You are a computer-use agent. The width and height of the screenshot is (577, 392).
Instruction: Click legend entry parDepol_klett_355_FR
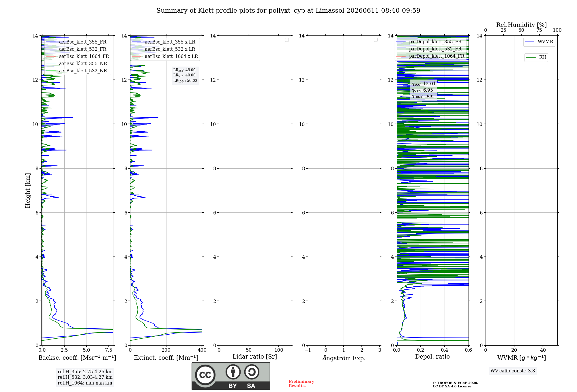435,42
